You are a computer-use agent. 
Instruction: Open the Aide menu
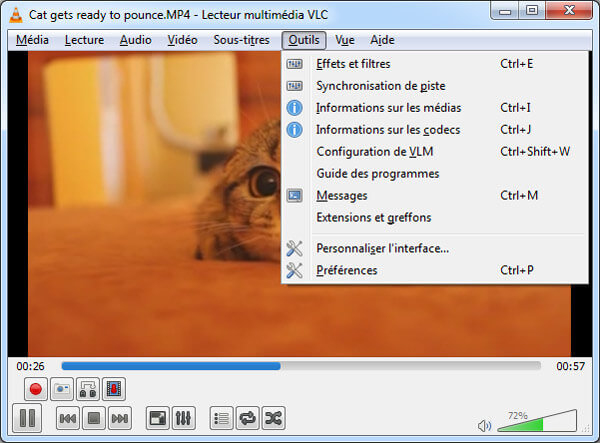coord(382,40)
